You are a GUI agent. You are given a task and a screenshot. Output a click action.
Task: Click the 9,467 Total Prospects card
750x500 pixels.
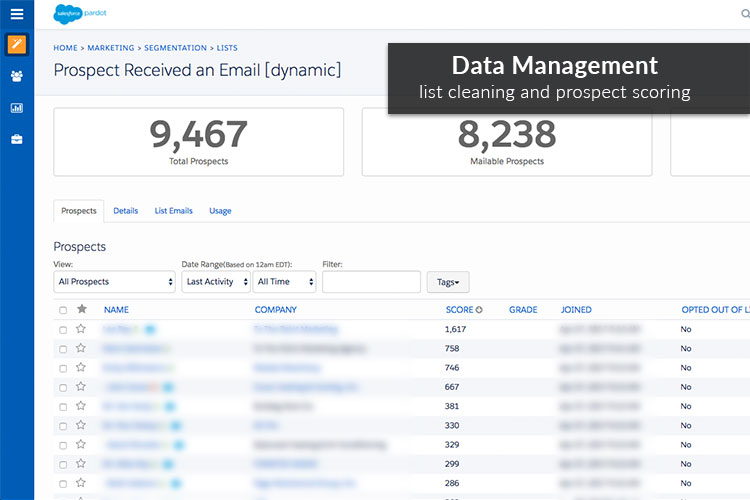(199, 142)
